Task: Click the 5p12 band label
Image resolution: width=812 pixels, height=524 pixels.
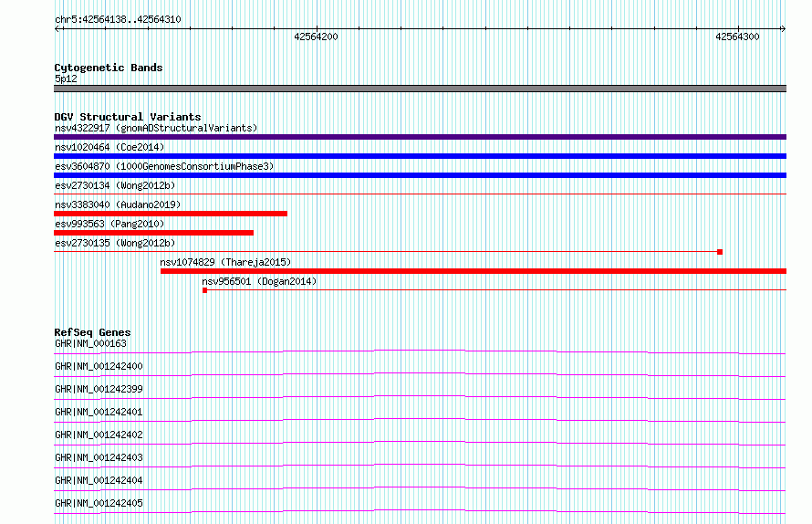Action: click(x=66, y=79)
